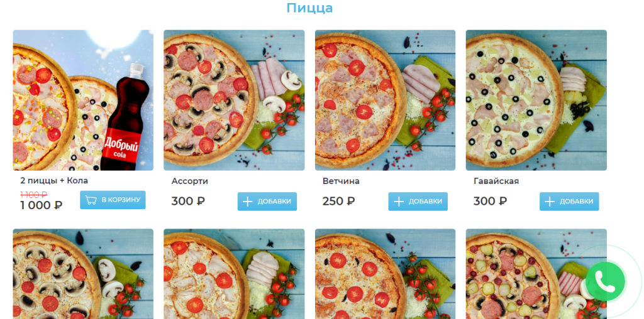Click the Ассорти product name
The image size is (644, 319).
pyautogui.click(x=190, y=181)
